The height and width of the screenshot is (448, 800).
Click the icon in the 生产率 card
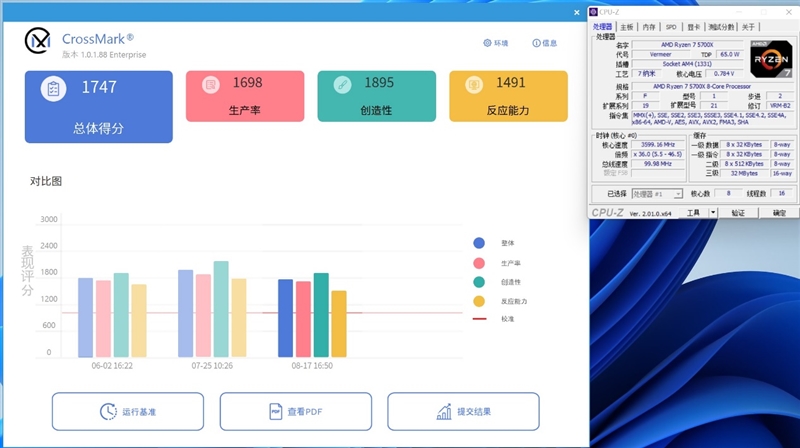point(211,84)
